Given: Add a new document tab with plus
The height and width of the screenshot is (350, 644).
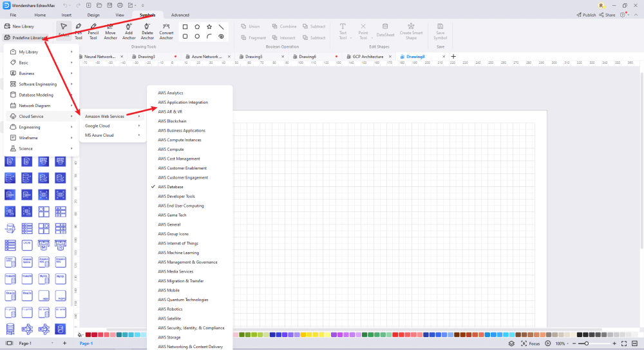Looking at the screenshot, I should click(x=453, y=56).
